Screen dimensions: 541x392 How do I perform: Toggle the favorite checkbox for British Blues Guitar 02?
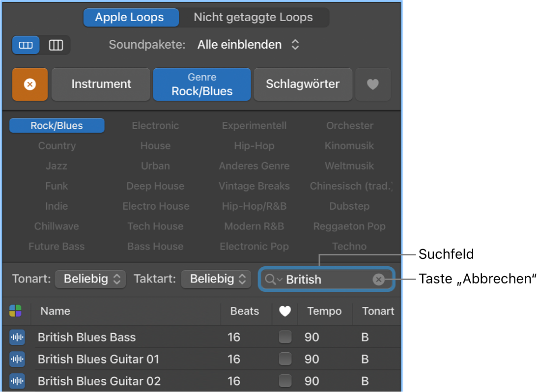click(285, 381)
